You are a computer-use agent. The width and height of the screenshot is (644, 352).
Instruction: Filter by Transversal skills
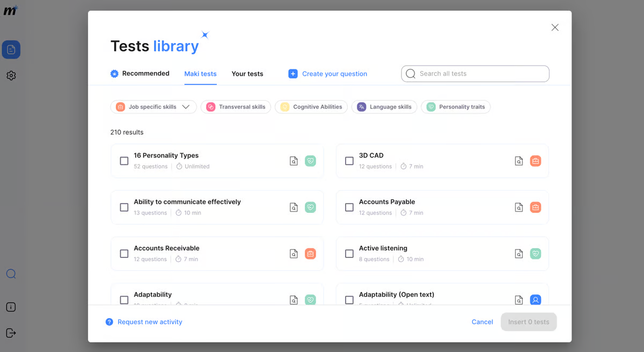pos(236,107)
